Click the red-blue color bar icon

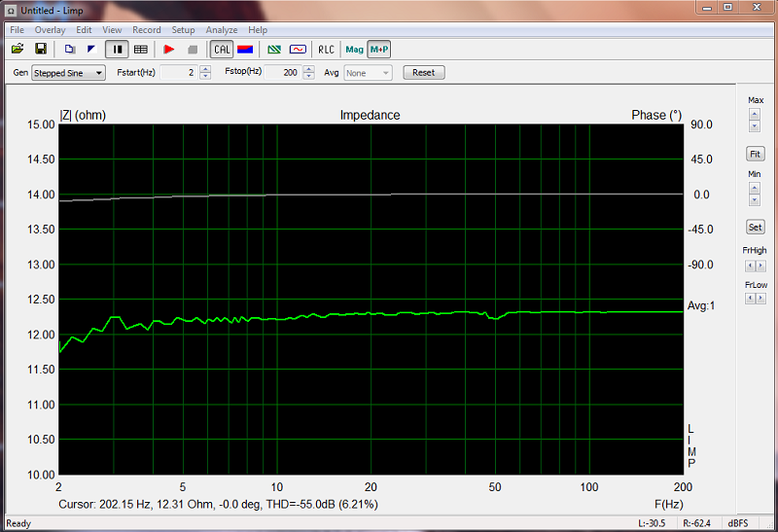[245, 50]
